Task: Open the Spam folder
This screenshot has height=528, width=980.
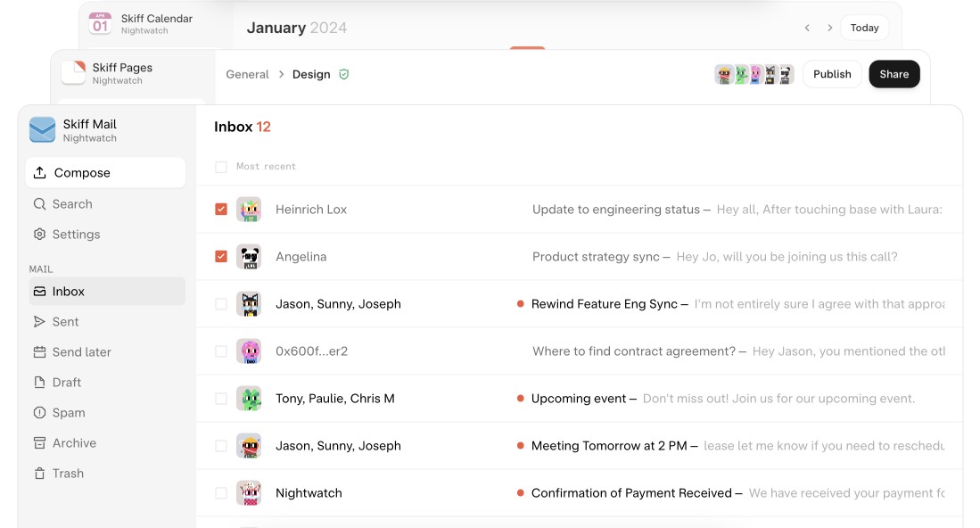Action: click(x=107, y=413)
